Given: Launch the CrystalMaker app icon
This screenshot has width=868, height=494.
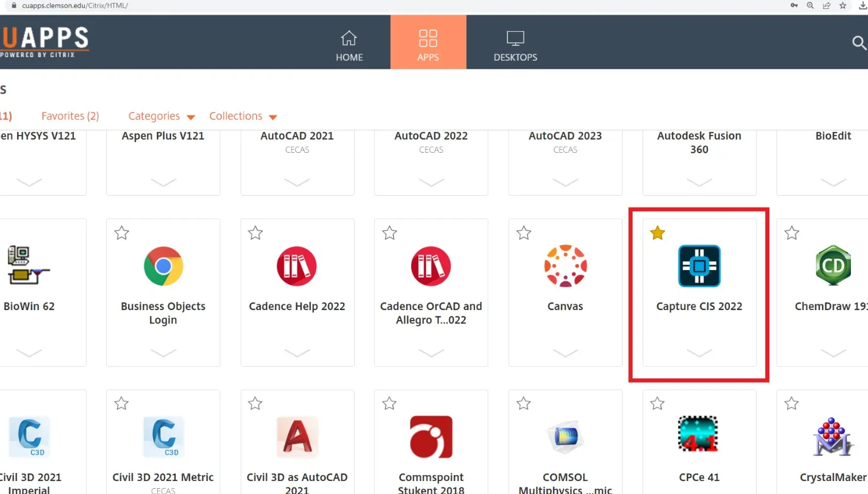Looking at the screenshot, I should (x=833, y=436).
